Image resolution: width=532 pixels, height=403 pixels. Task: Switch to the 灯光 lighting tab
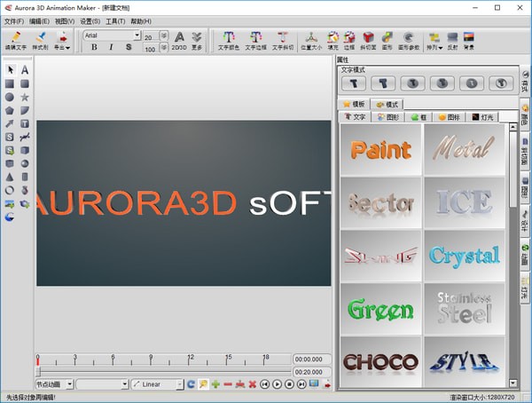(482, 116)
